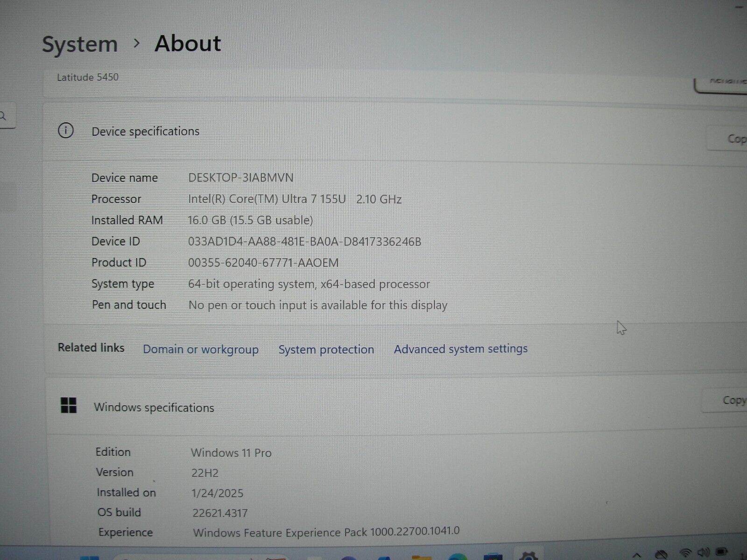Click the search magnifier icon in the sidebar
Viewport: 747px width, 560px height.
(x=4, y=116)
